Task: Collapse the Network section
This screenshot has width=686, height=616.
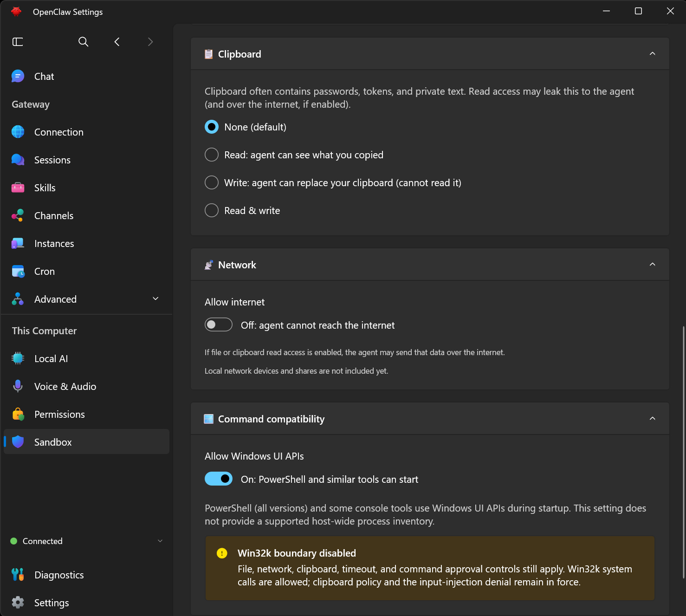Action: (652, 265)
